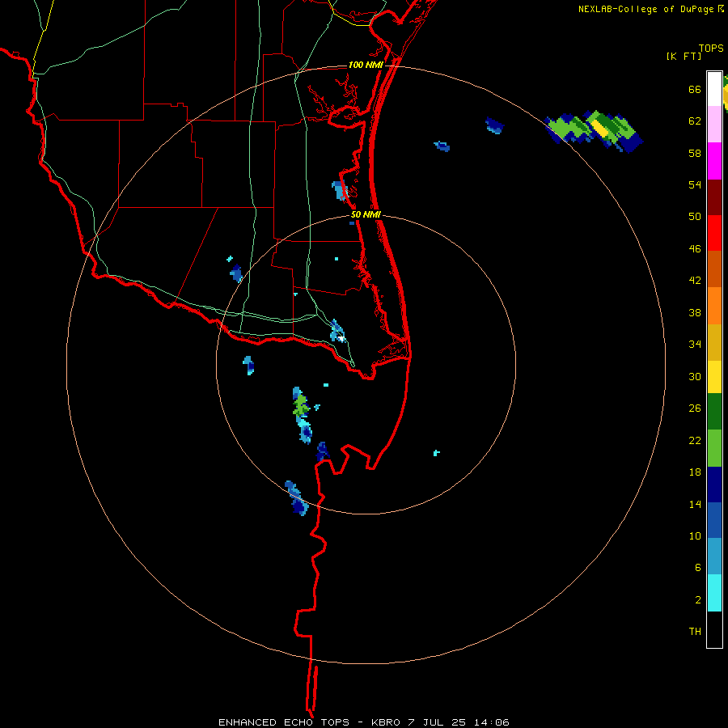Click the '[K FT]' units label
728x728 pixels.
(684, 57)
